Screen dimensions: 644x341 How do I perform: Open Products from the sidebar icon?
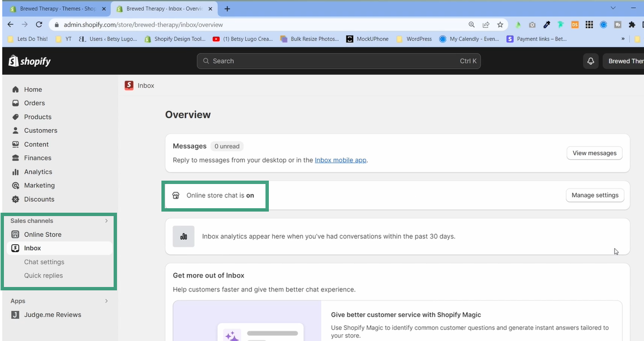point(16,116)
